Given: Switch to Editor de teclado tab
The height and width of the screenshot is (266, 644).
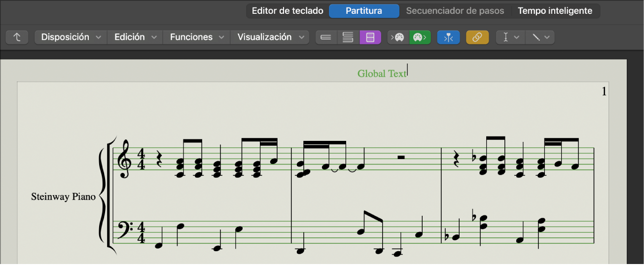Looking at the screenshot, I should (x=287, y=11).
